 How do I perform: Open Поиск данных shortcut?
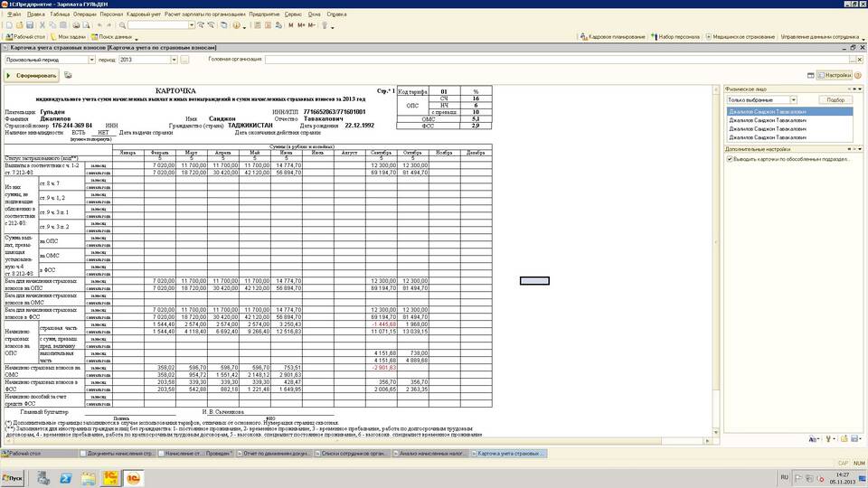point(112,37)
